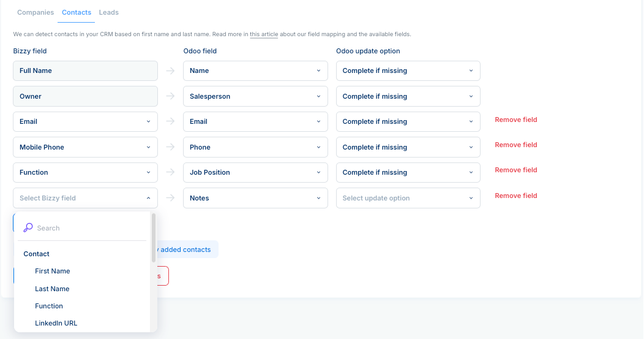Switch to the Companies tab
This screenshot has width=644, height=339.
click(x=36, y=12)
